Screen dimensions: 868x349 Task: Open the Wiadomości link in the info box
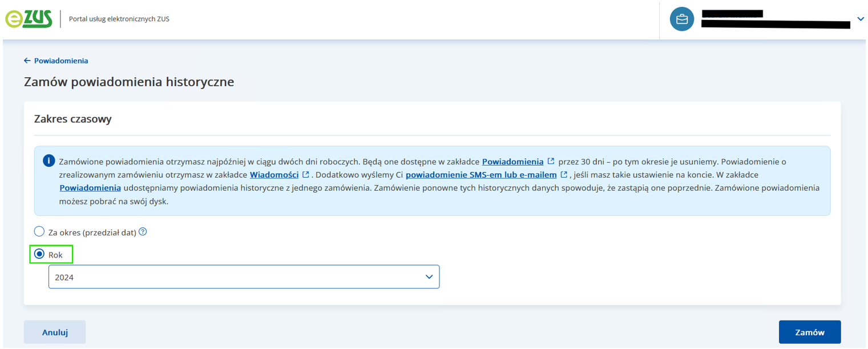(x=274, y=174)
